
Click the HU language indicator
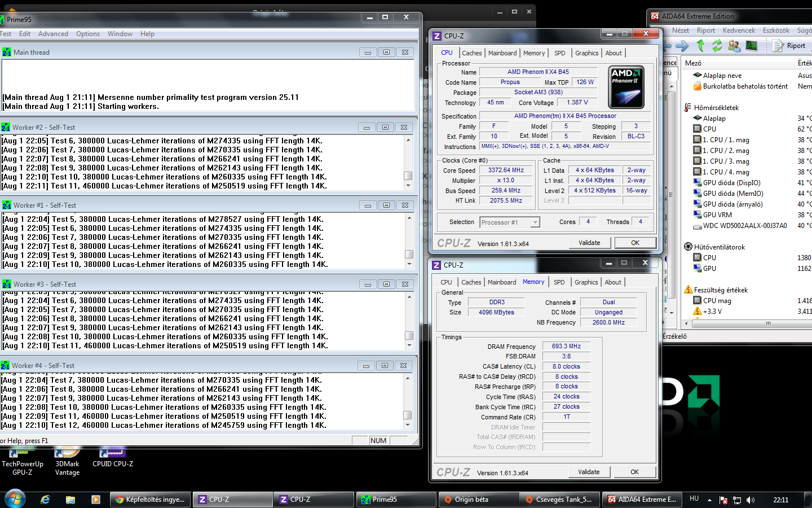click(694, 498)
